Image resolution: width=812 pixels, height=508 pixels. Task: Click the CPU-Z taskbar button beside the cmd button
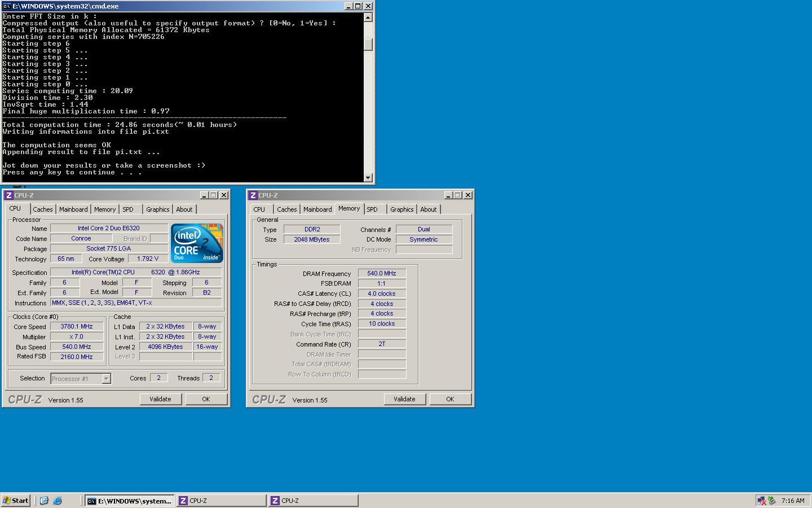click(x=221, y=501)
